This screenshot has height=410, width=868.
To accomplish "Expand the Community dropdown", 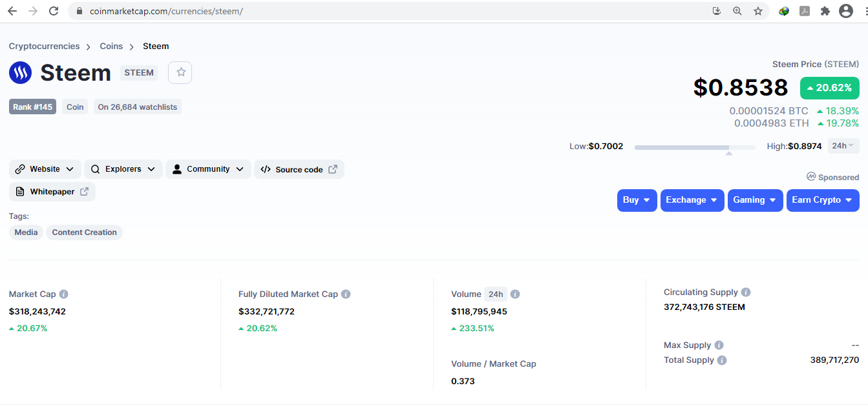I will [209, 169].
